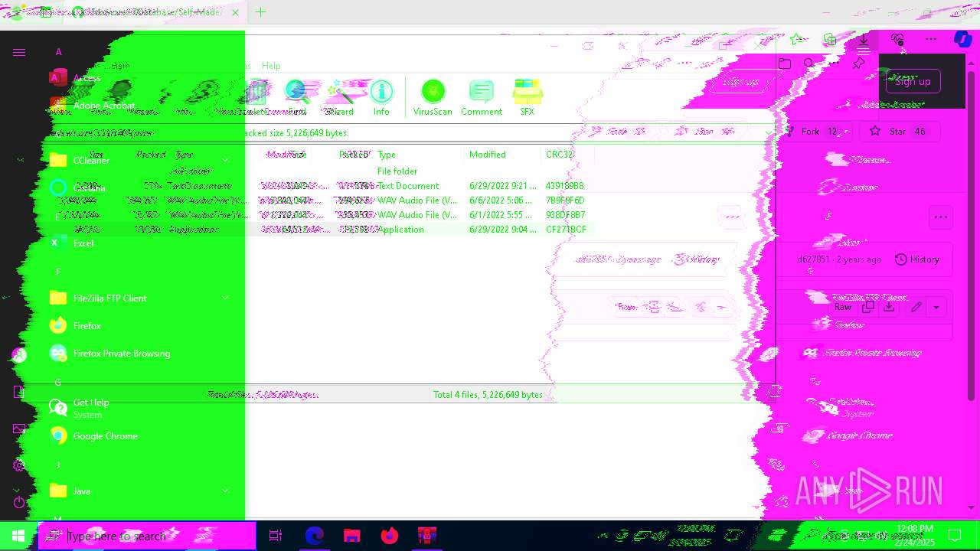Show archive Info in WinRAR
The image size is (980, 551).
pos(381,98)
